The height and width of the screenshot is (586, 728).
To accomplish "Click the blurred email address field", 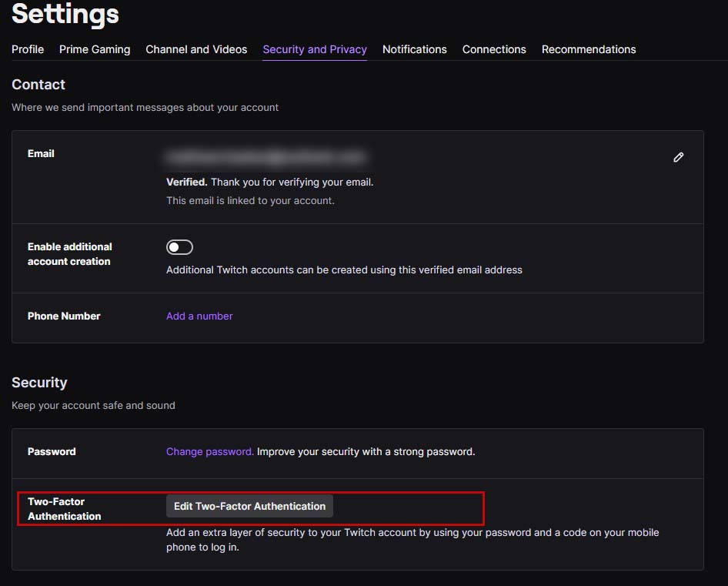I will (x=266, y=158).
